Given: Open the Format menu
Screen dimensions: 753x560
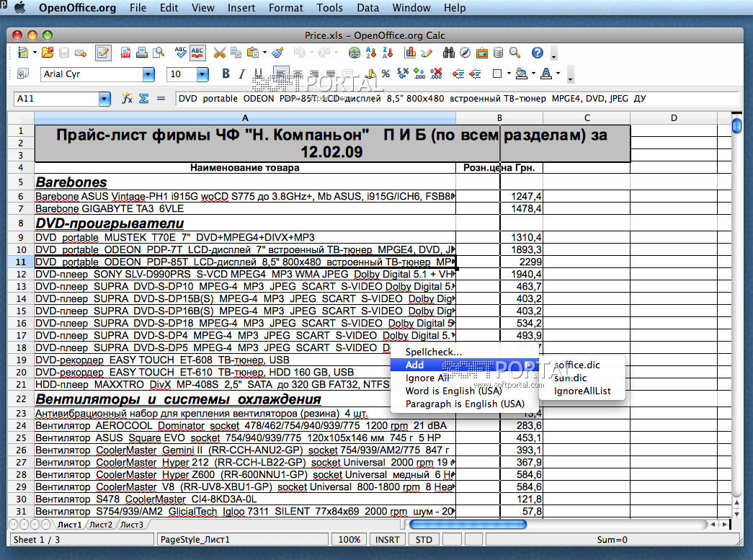Looking at the screenshot, I should (286, 8).
